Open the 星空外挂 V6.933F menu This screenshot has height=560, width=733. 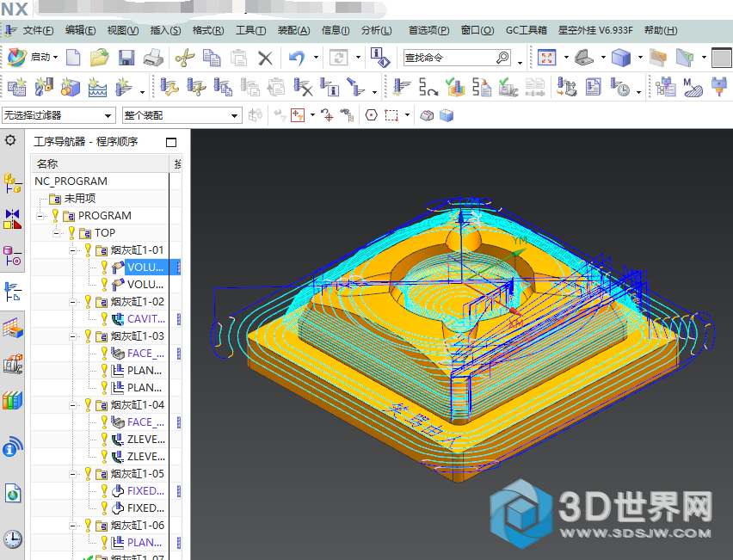point(595,30)
